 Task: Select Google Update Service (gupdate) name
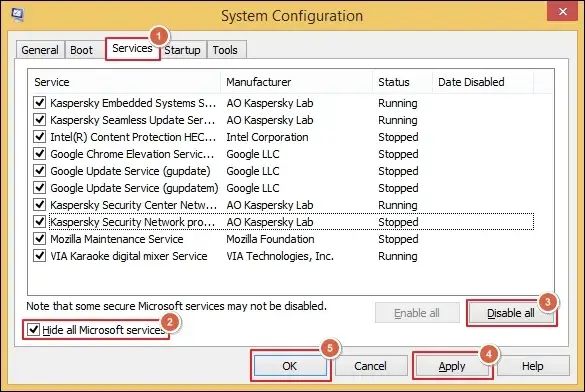click(x=130, y=171)
